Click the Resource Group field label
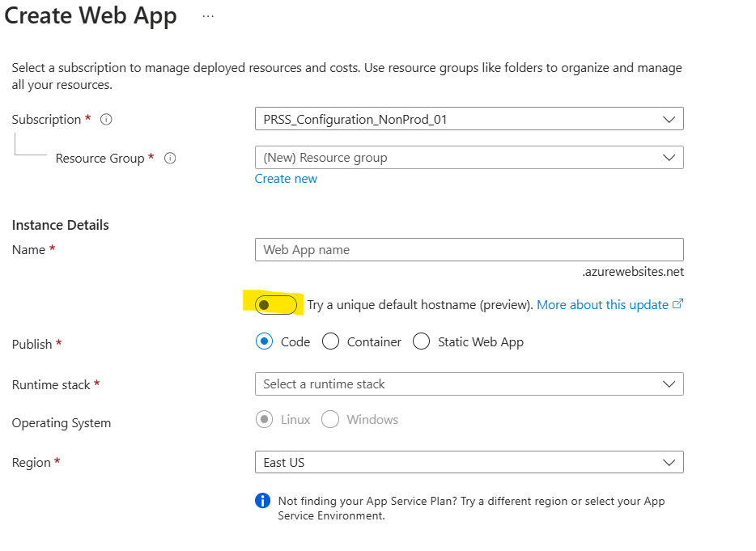 coord(100,158)
